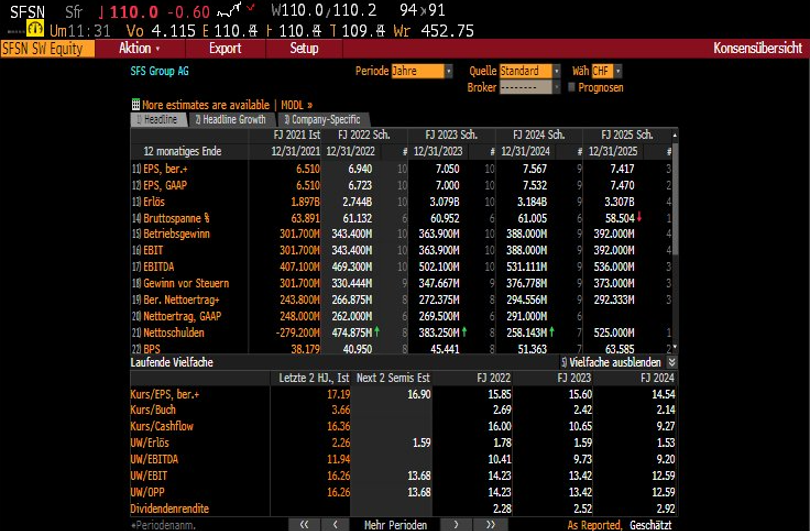Enable the Prognosen checkbox
This screenshot has width=810, height=531.
(x=571, y=87)
